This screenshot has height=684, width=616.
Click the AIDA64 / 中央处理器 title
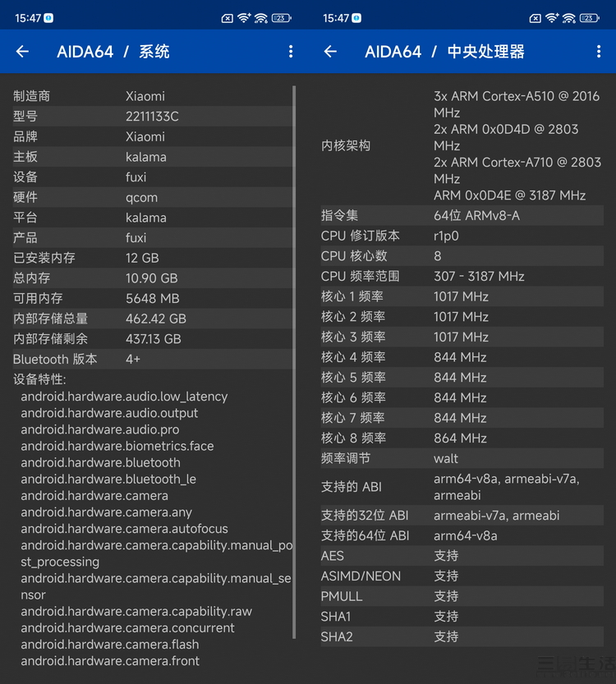(x=444, y=52)
